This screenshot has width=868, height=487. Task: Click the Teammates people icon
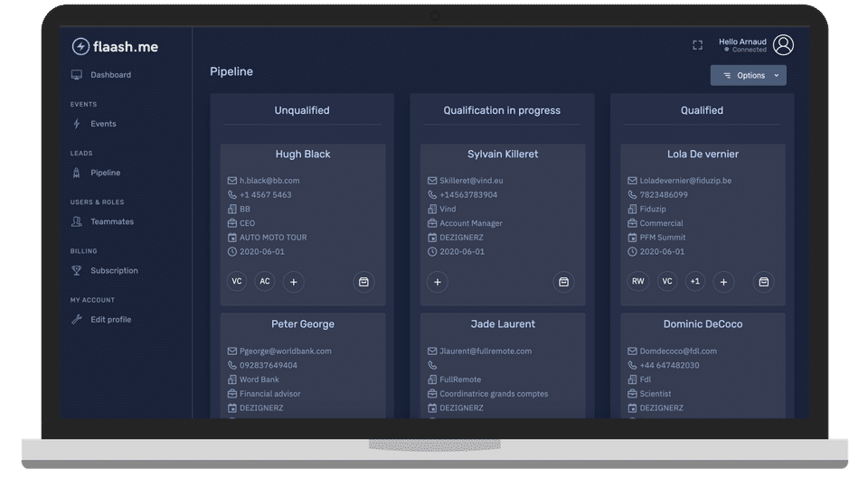pos(76,221)
